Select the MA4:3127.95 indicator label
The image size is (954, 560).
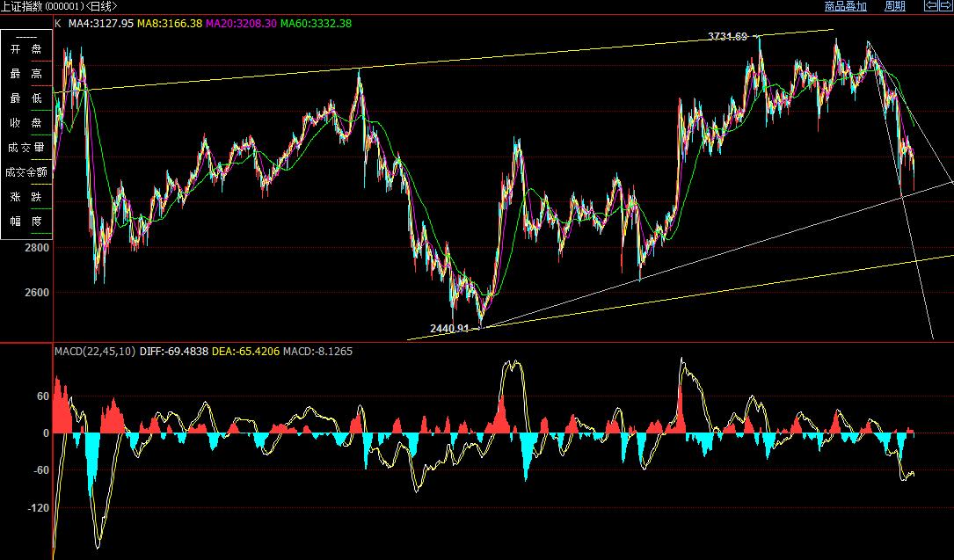pos(101,23)
